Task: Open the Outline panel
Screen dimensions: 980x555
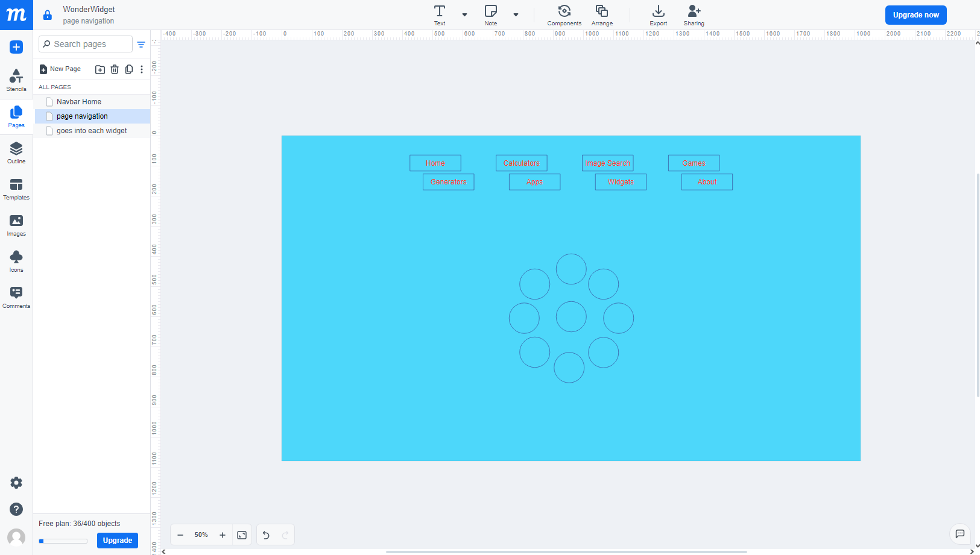Action: pos(16,152)
